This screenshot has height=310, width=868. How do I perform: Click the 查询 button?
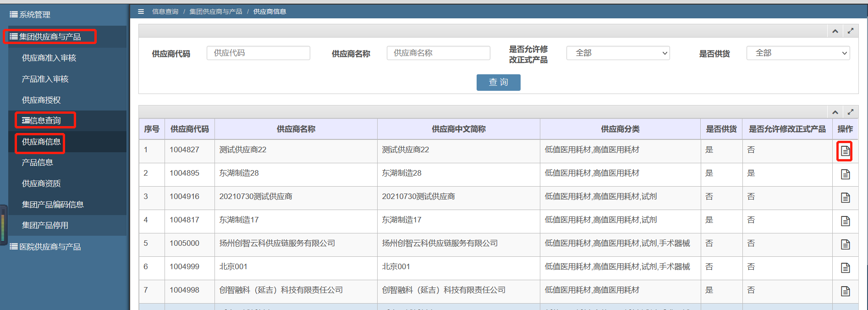pyautogui.click(x=498, y=83)
